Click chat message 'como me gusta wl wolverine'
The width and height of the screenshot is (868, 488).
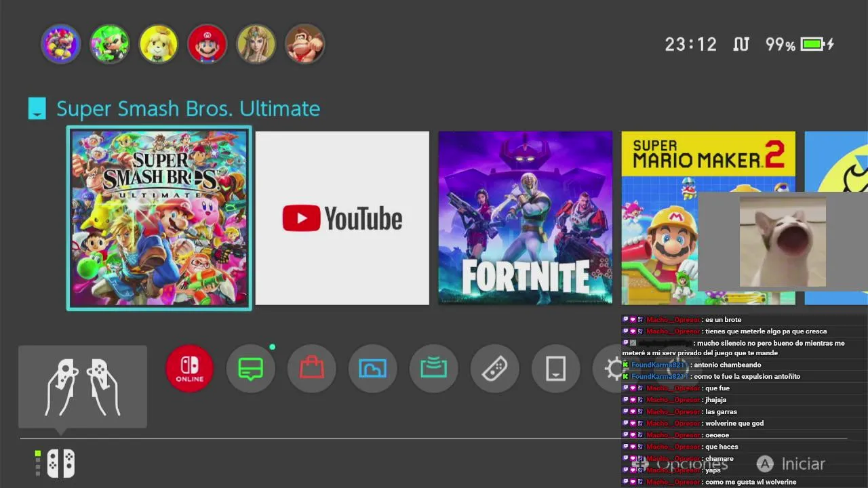tap(751, 482)
